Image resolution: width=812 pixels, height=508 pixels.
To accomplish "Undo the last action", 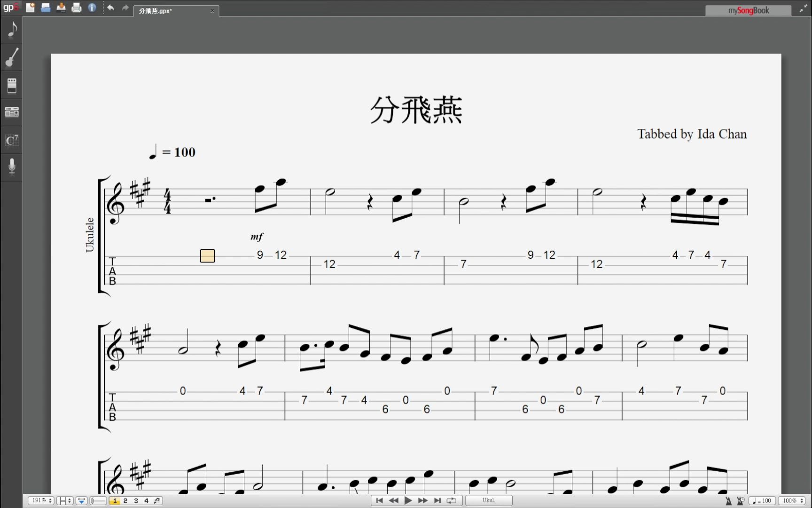I will (x=110, y=8).
